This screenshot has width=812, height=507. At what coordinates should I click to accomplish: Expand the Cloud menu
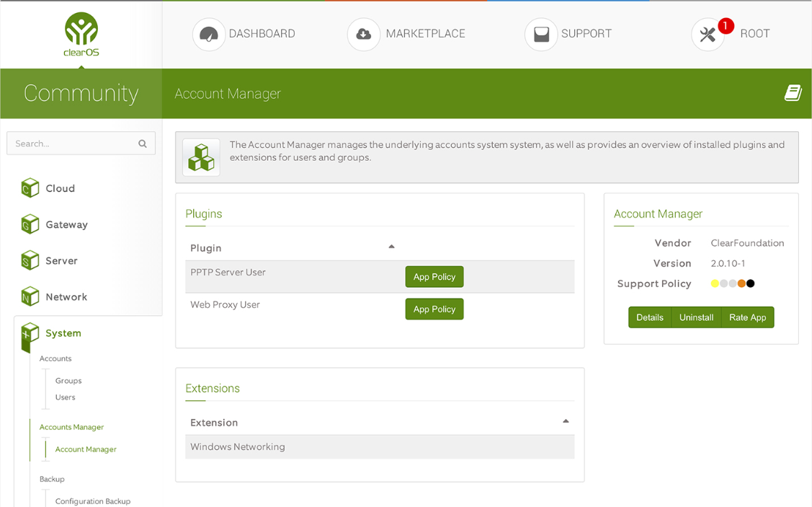60,188
